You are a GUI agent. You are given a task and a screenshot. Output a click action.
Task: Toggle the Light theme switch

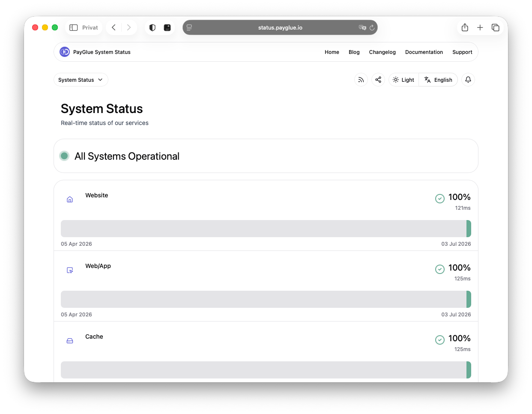click(x=403, y=80)
